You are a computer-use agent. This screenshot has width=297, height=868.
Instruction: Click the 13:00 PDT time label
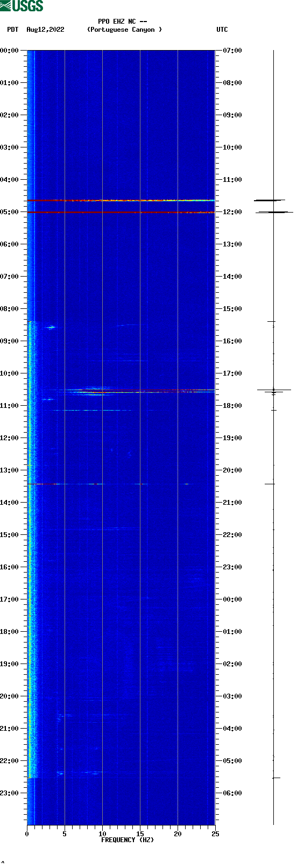[x=10, y=470]
